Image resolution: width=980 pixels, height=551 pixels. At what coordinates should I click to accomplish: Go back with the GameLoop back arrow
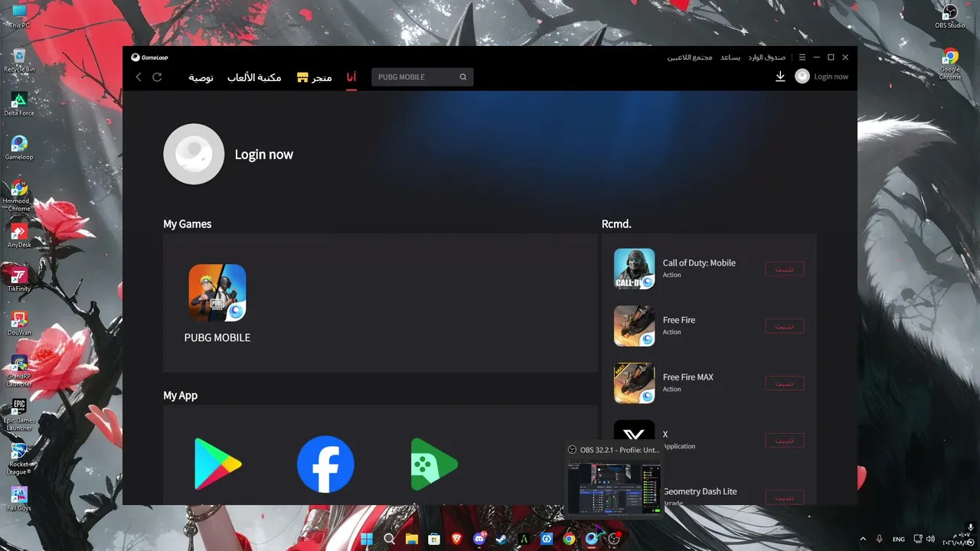[139, 77]
